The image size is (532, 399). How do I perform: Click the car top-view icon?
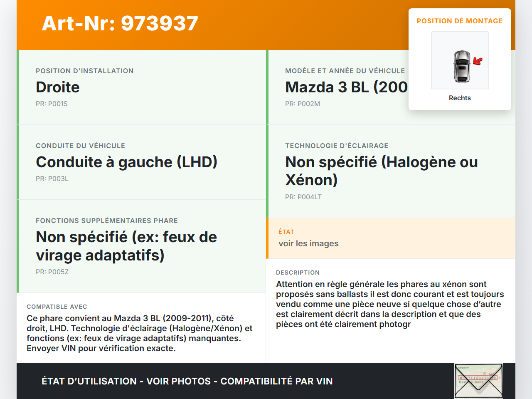(x=461, y=67)
